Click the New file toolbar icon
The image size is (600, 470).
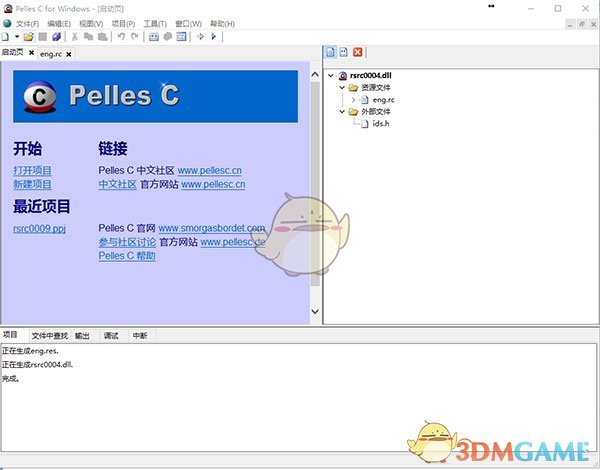pyautogui.click(x=6, y=37)
